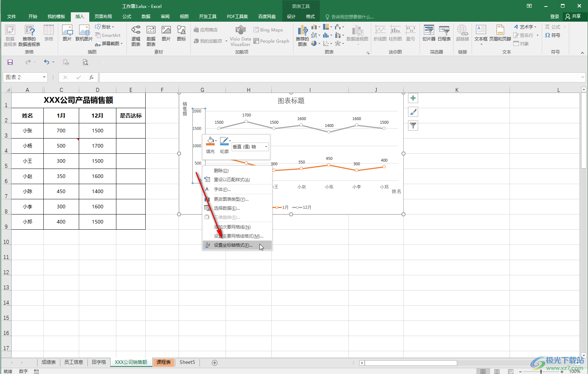Viewport: 588px width, 374px height.
Task: Insert a Symbol
Action: (553, 35)
